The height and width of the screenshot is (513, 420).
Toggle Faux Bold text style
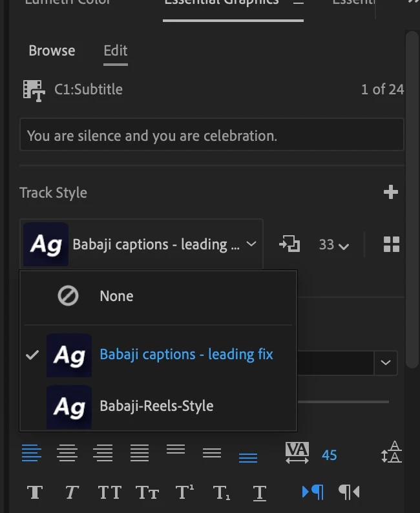35,493
